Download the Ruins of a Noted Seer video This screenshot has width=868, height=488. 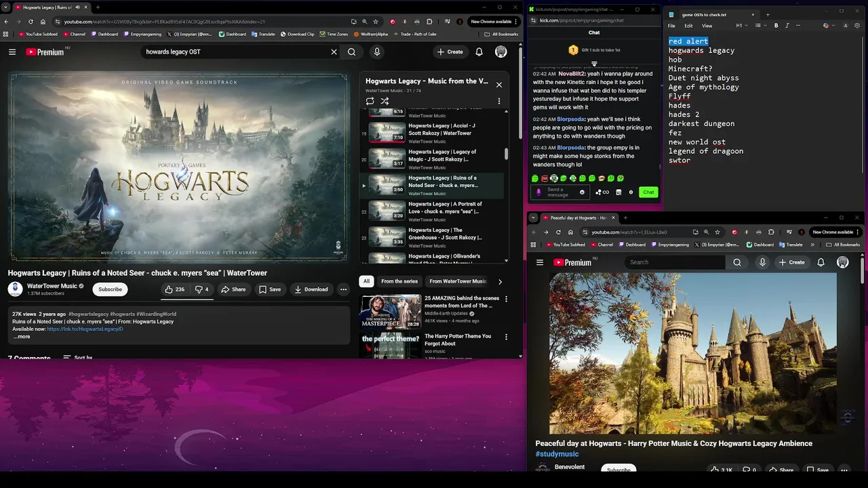(x=311, y=289)
